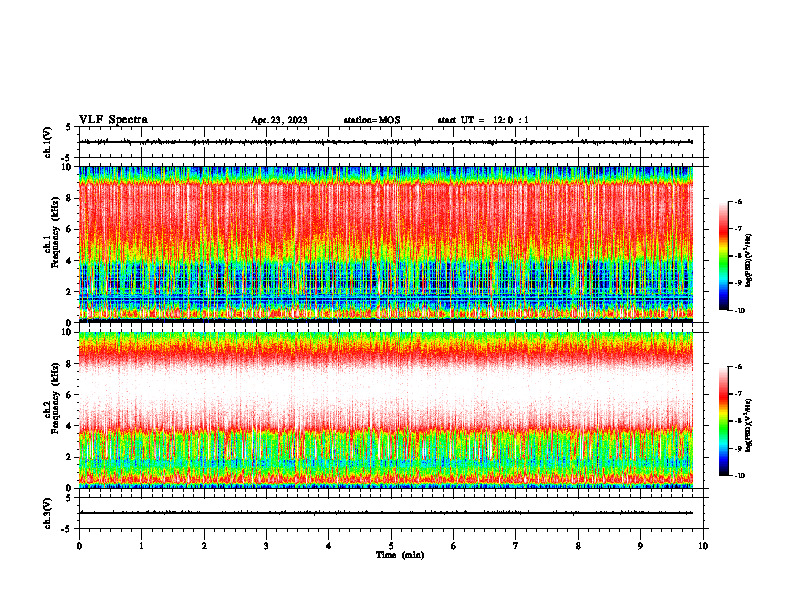Image resolution: width=792 pixels, height=612 pixels.
Task: Click the "-10" label on upper colorbar
Action: click(x=739, y=311)
